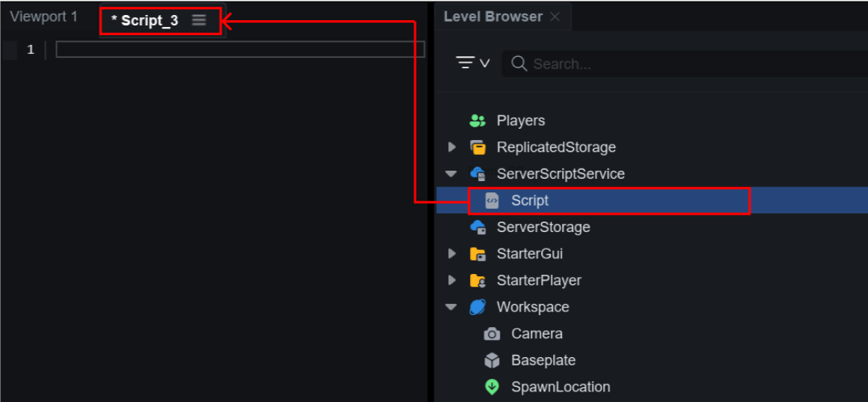Switch to the Viewport 1 tab
The width and height of the screenshot is (868, 402).
coord(43,17)
